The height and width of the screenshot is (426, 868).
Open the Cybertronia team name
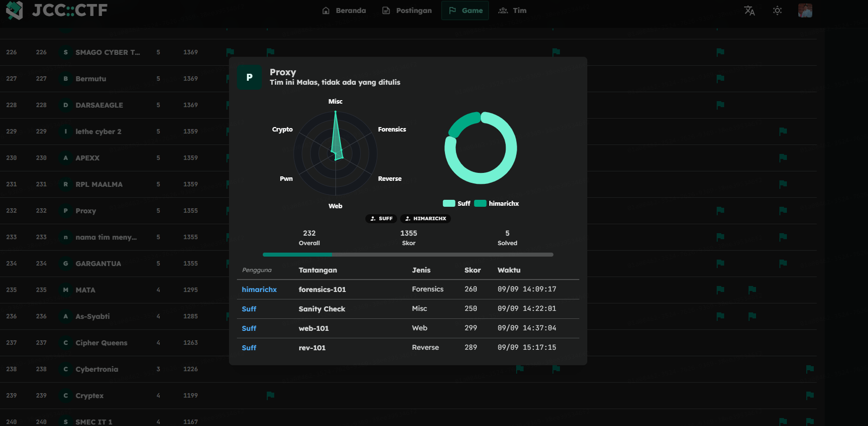coord(97,369)
